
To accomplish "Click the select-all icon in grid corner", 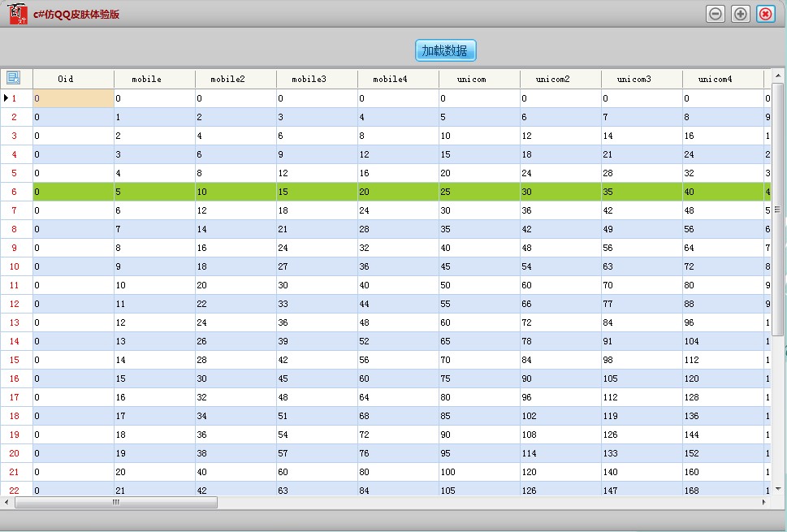I will (x=14, y=78).
